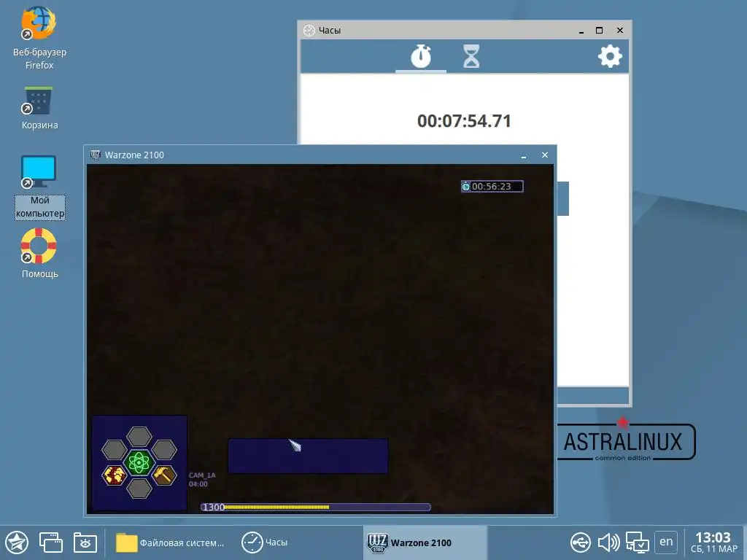Switch to the hourglass timer tab in Часы
Screen dimensions: 747x560
(471, 57)
